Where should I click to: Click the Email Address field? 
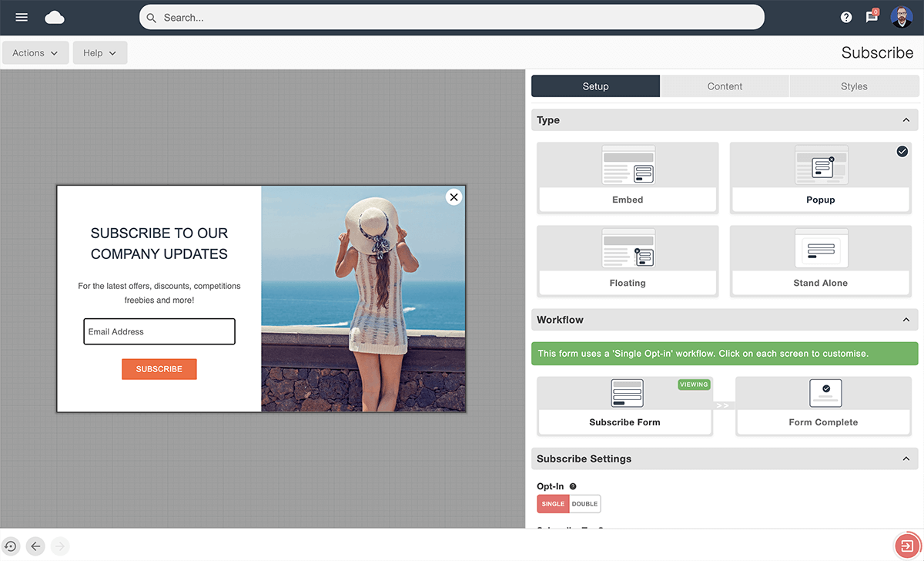click(159, 332)
